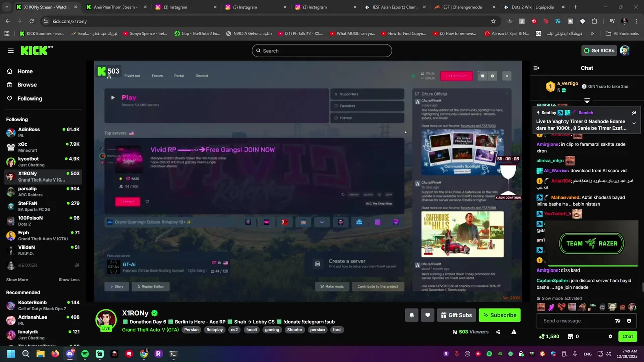Hide the pinned message
Image resolution: width=644 pixels, height=362 pixels.
(634, 113)
